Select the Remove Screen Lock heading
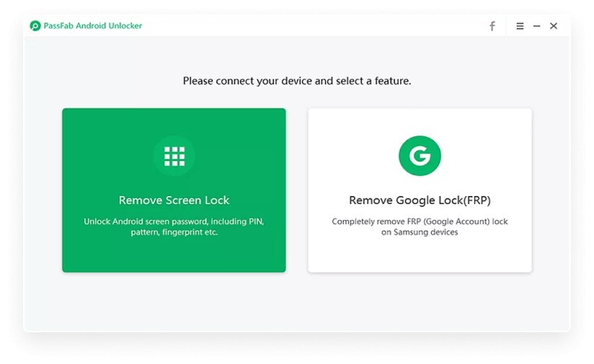The height and width of the screenshot is (364, 594). pyautogui.click(x=174, y=200)
